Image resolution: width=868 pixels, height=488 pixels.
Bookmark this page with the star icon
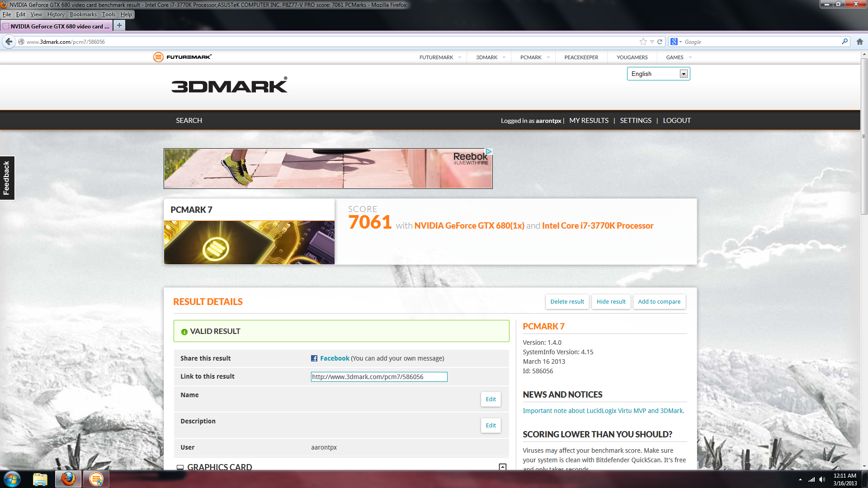tap(643, 42)
